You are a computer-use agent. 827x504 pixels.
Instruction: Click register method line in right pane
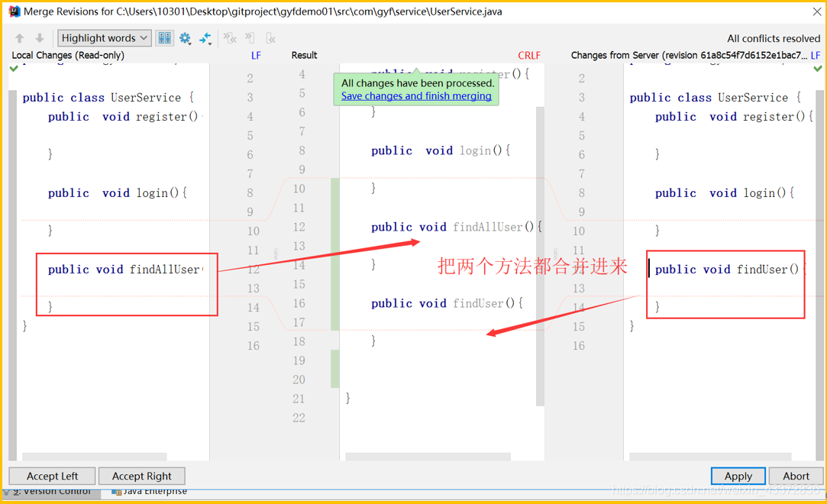click(734, 117)
